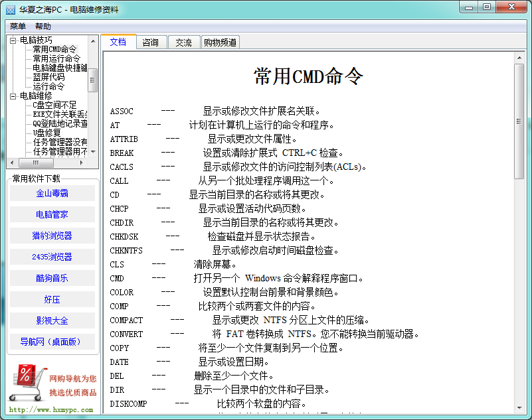This screenshot has height=420, width=532.
Task: Click the ASSOC command text
Action: (x=122, y=111)
